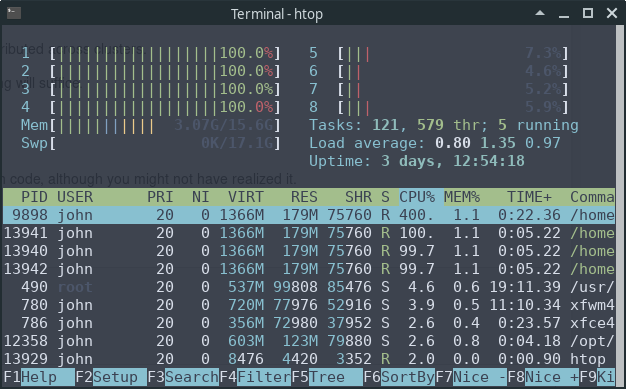Select the root process with PID 490
Image resolution: width=626 pixels, height=389 pixels.
tap(309, 287)
